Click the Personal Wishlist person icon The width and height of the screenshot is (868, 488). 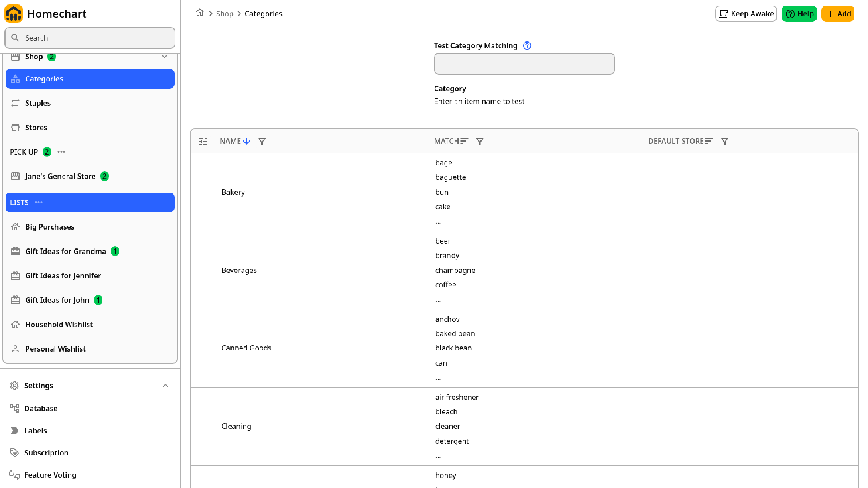(x=15, y=349)
